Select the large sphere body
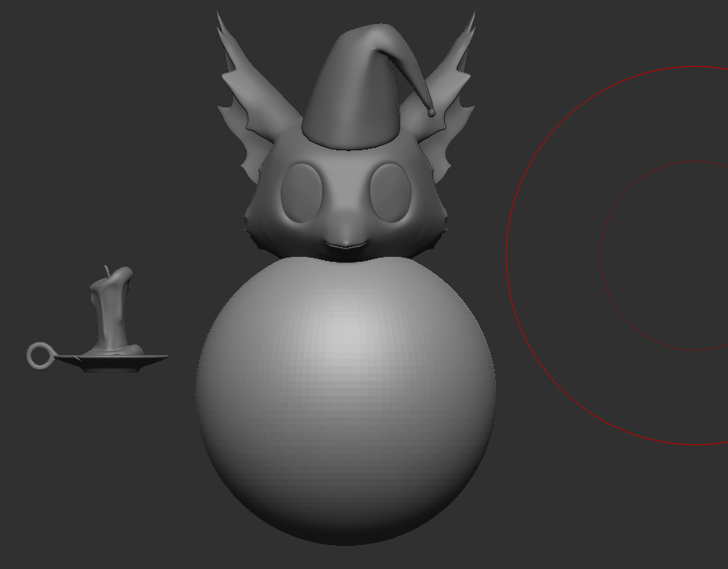The width and height of the screenshot is (728, 569). (346, 400)
